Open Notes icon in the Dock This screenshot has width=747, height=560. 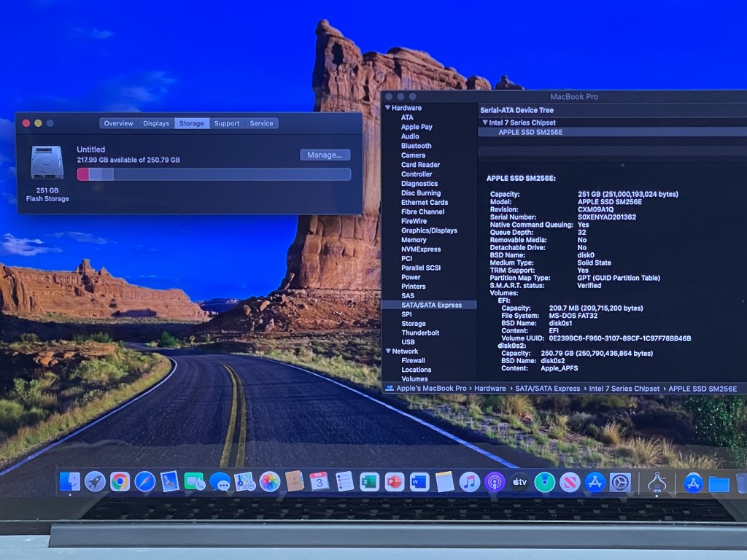444,481
